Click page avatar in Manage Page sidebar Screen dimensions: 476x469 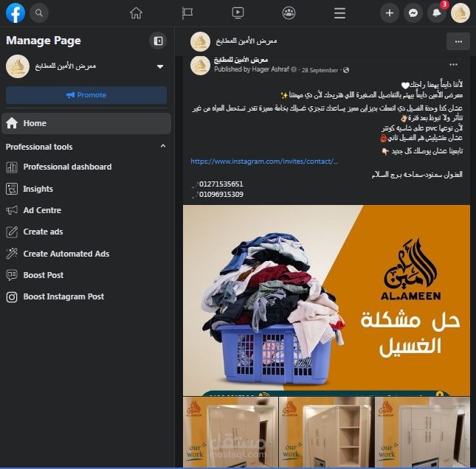(18, 66)
